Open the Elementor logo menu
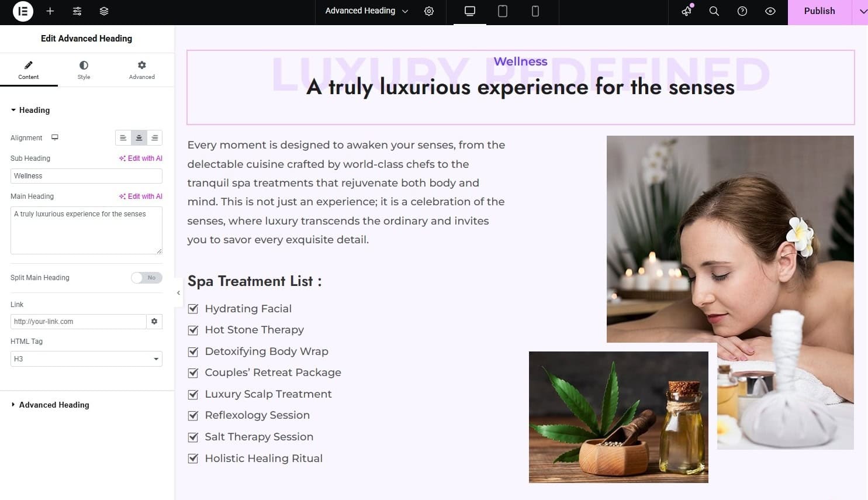 click(x=23, y=11)
